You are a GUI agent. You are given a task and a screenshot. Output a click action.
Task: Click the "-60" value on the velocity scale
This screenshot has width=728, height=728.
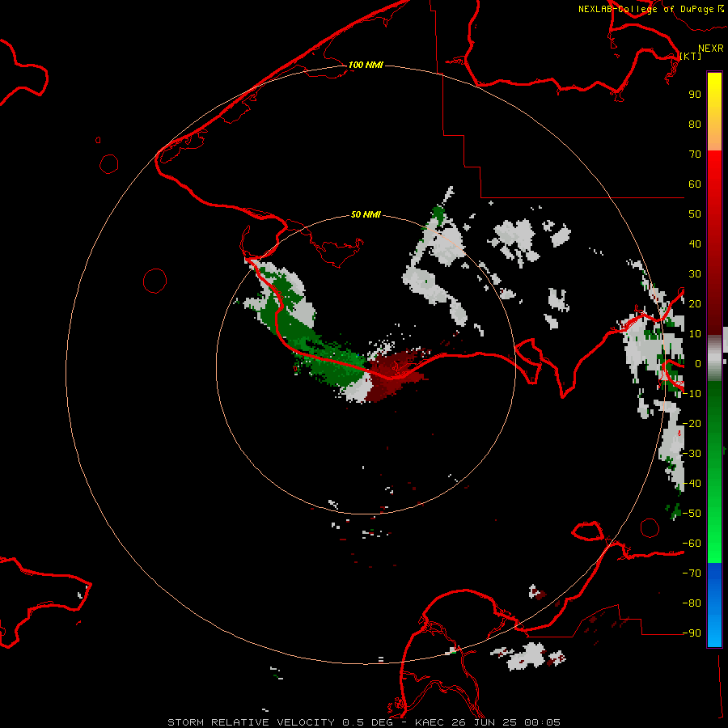point(692,544)
